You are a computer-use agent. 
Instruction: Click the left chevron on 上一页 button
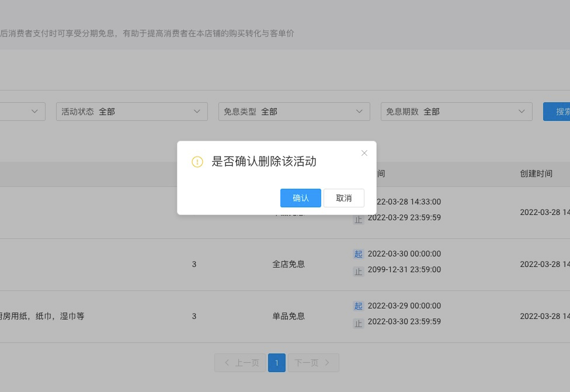(x=227, y=363)
